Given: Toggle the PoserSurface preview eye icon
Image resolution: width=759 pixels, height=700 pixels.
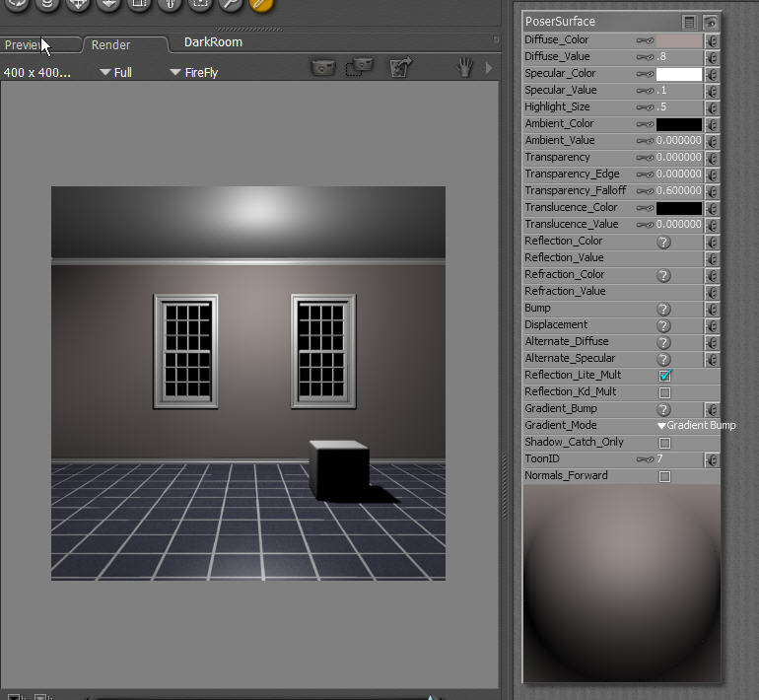Looking at the screenshot, I should 710,22.
